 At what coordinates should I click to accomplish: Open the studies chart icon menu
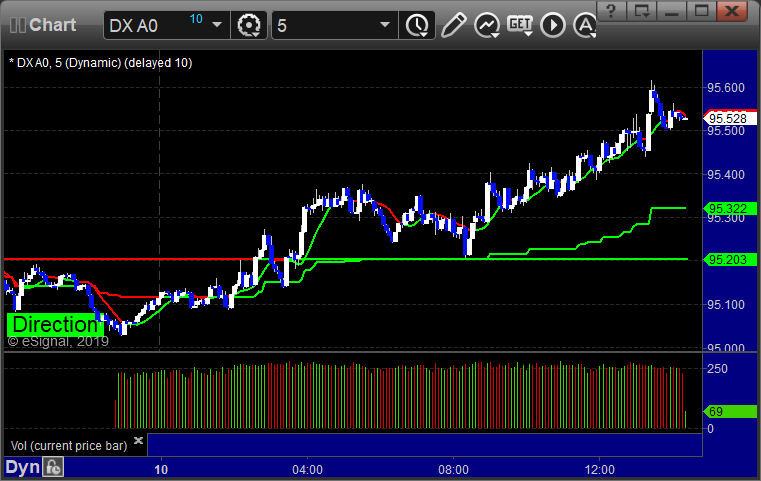[x=487, y=25]
